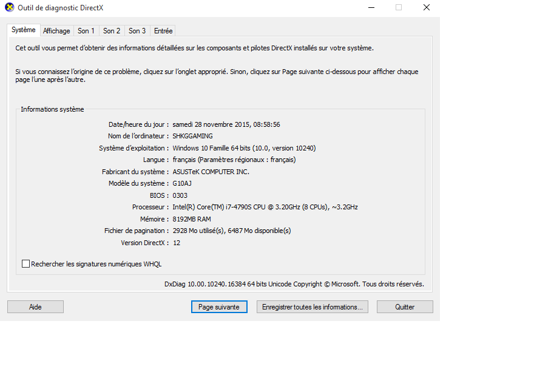The width and height of the screenshot is (534, 392).
Task: Select the Son 1 tab
Action: [x=86, y=31]
